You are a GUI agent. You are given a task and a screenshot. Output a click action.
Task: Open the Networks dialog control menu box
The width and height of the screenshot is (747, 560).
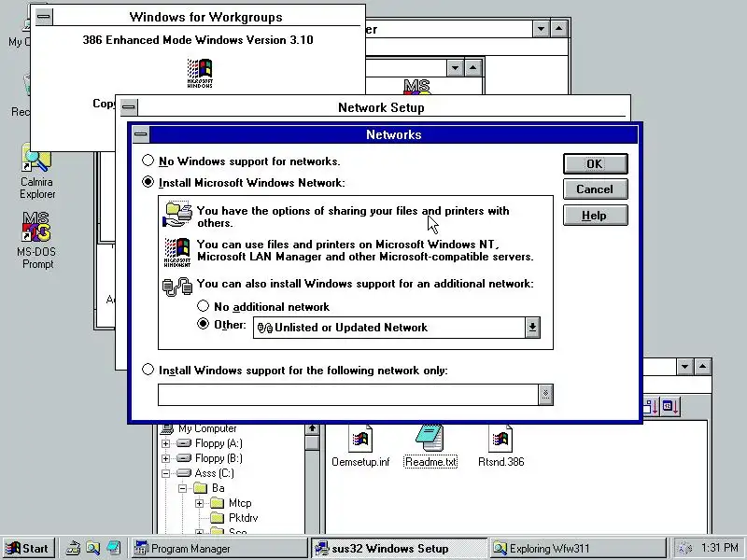tap(141, 134)
